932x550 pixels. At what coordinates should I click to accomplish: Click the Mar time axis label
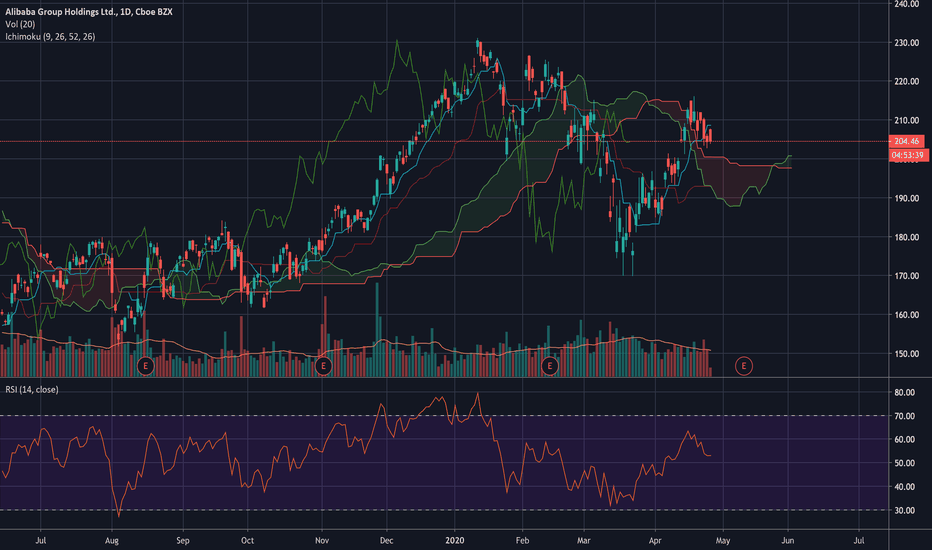(584, 540)
